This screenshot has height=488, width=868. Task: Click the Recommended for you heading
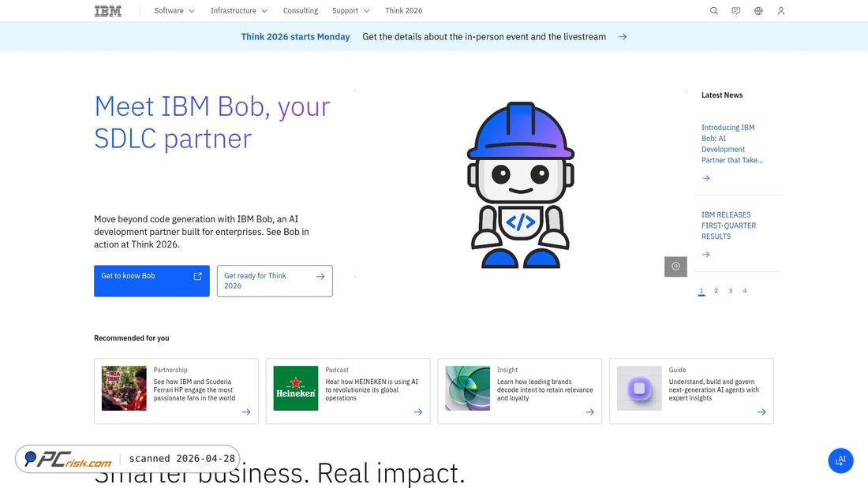click(x=132, y=338)
